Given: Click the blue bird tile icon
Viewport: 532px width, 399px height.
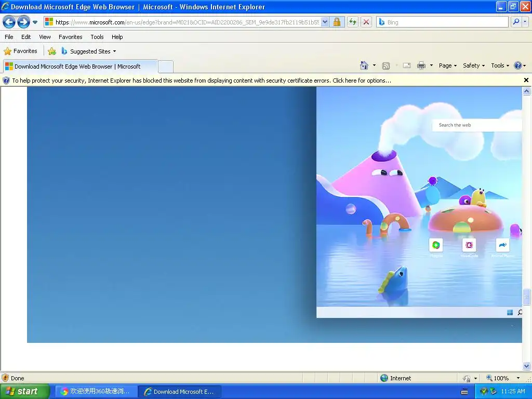Looking at the screenshot, I should point(502,245).
